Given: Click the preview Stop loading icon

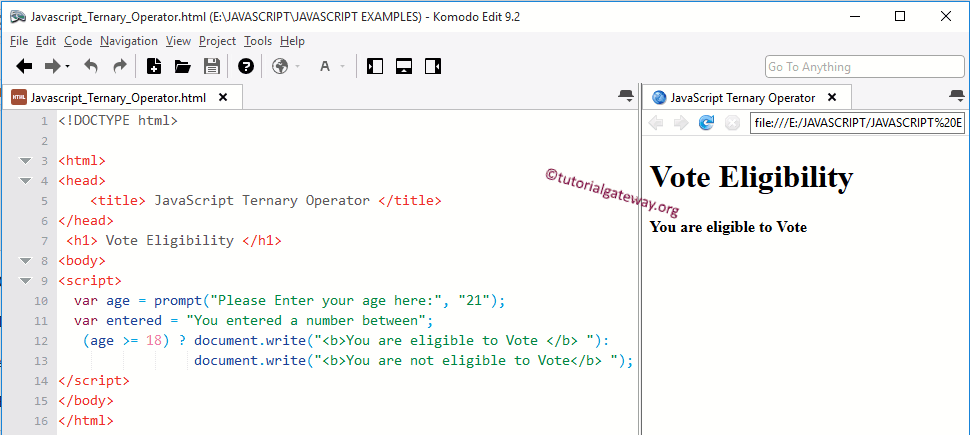Looking at the screenshot, I should click(732, 123).
